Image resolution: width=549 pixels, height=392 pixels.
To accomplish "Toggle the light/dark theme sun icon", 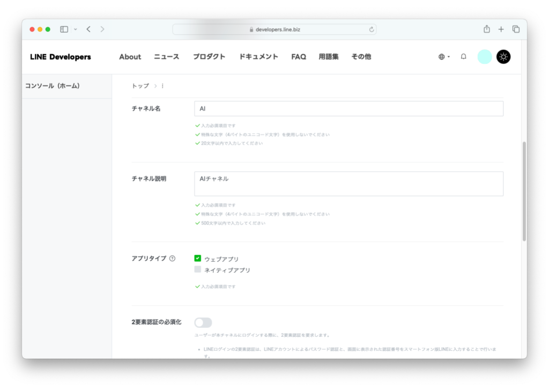I will click(x=503, y=57).
